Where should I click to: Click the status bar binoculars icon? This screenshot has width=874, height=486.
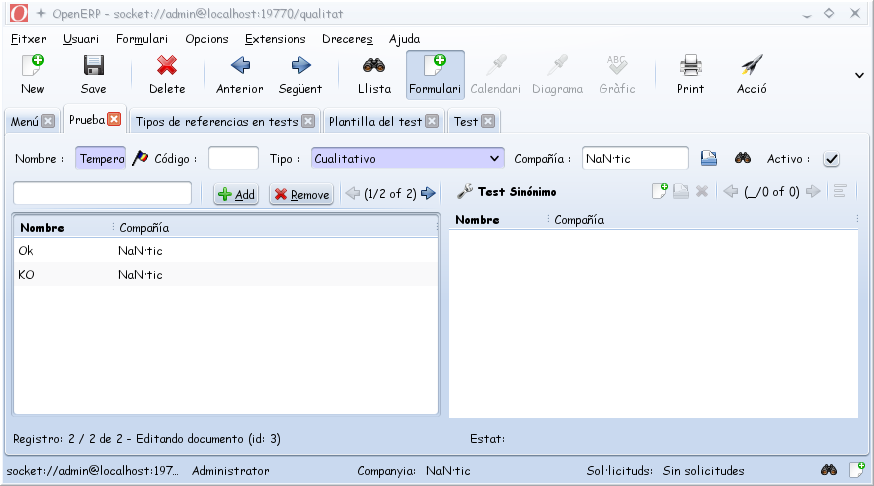click(828, 470)
